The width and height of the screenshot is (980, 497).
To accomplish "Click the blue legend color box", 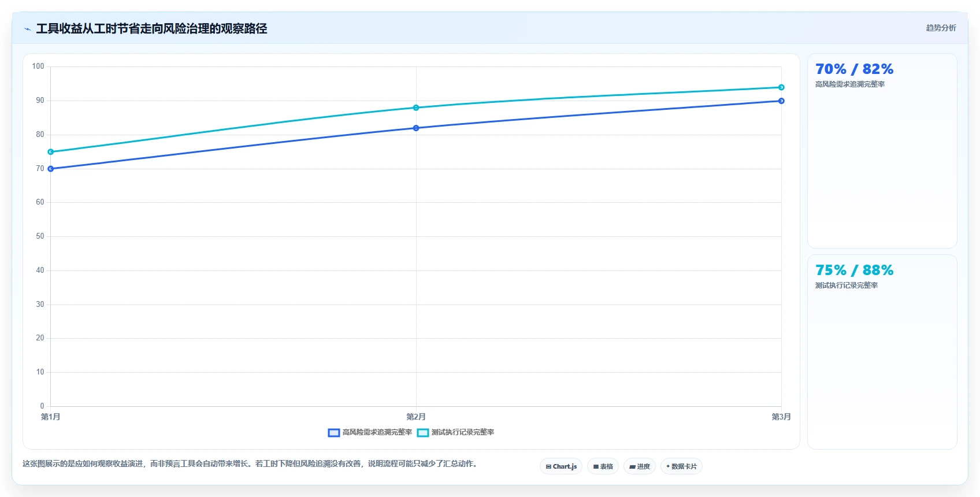I will [x=334, y=433].
